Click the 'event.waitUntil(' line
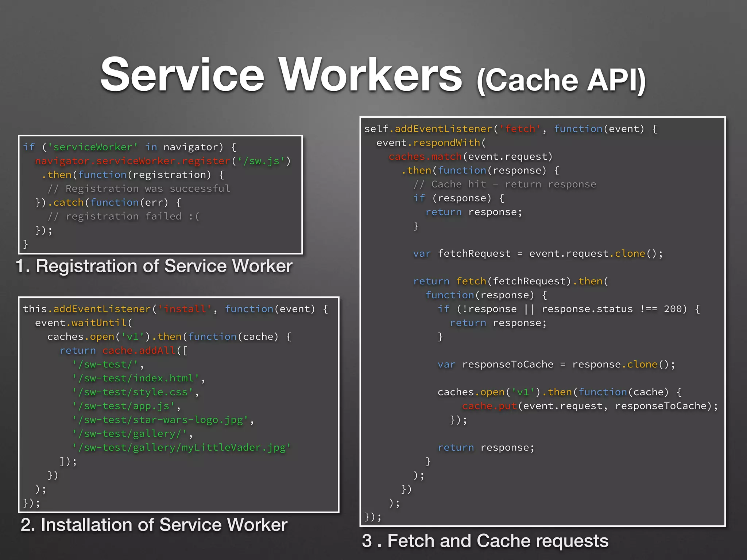This screenshot has width=747, height=560. tap(84, 323)
